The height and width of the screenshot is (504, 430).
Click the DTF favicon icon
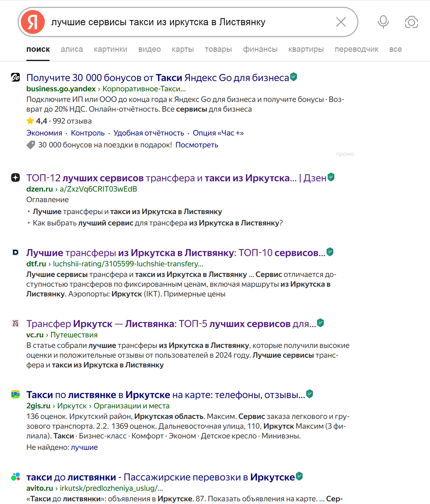tap(16, 252)
